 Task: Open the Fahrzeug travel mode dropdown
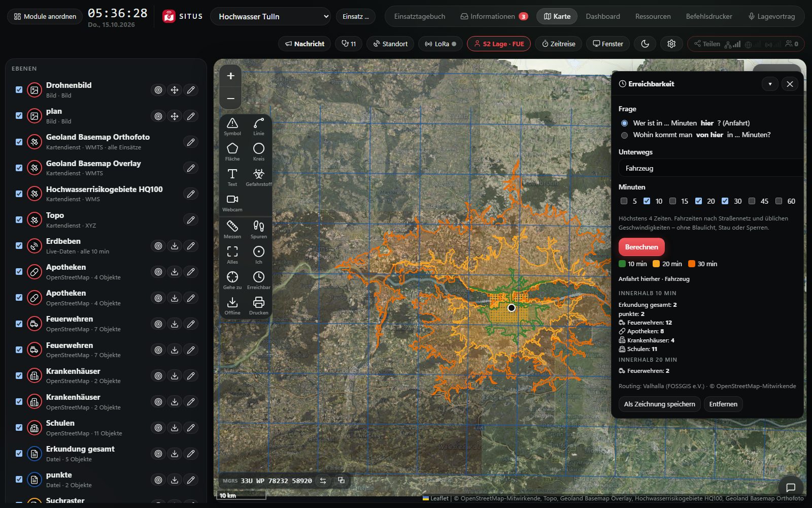point(710,168)
